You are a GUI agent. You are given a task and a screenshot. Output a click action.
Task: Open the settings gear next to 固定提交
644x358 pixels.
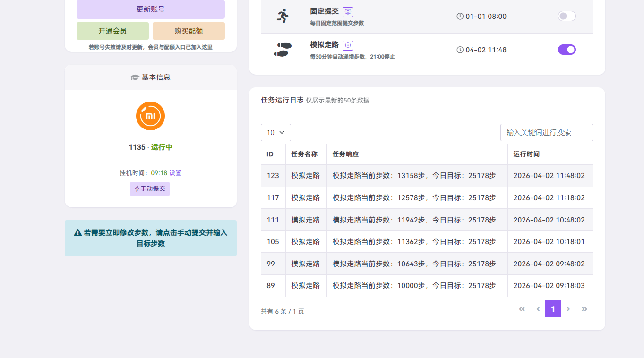click(x=348, y=11)
